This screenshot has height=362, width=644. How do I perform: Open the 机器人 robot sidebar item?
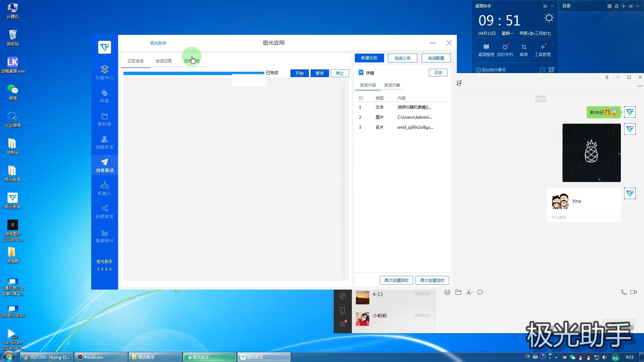pyautogui.click(x=104, y=189)
